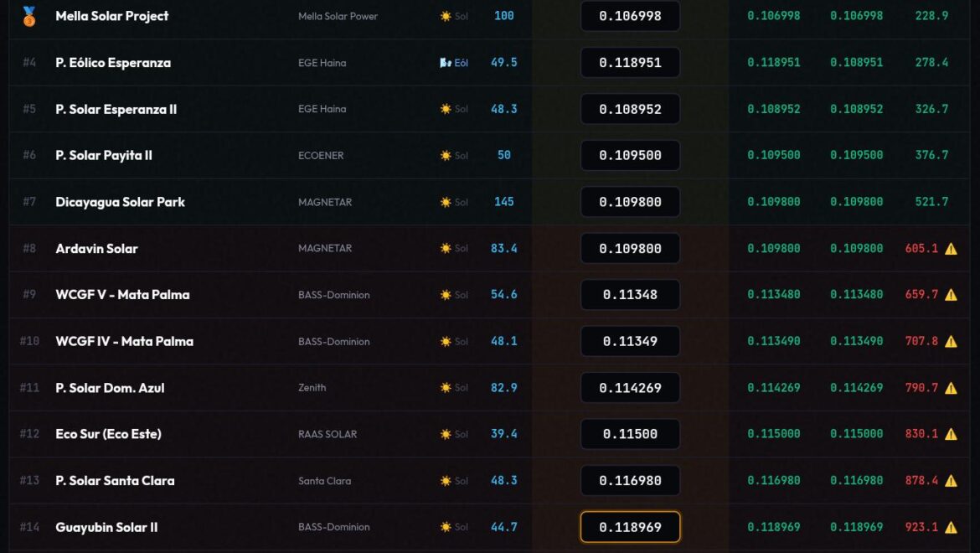Click the highlighted 0.118969 price input

[630, 527]
